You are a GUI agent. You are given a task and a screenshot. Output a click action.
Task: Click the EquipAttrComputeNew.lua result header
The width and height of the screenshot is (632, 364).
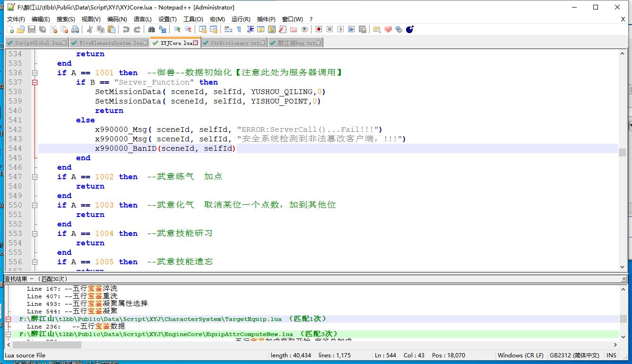click(178, 334)
